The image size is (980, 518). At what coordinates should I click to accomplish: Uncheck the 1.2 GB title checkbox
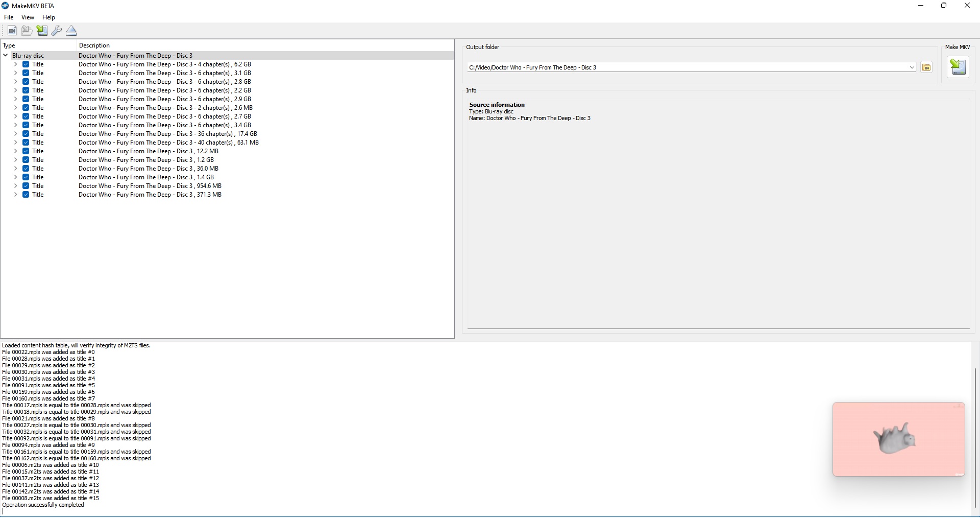(26, 160)
